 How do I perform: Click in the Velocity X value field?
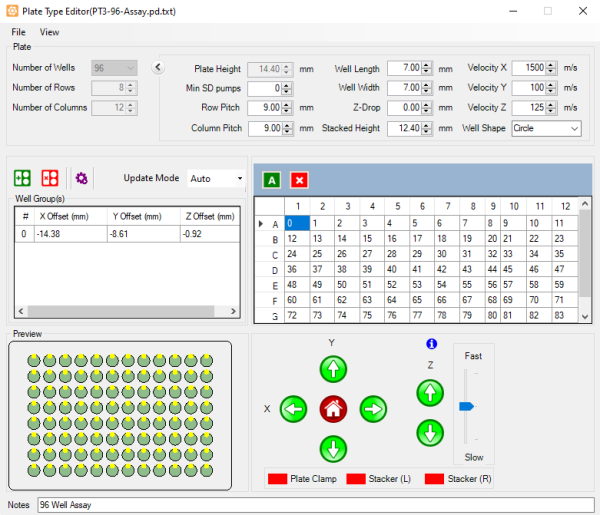tap(530, 68)
